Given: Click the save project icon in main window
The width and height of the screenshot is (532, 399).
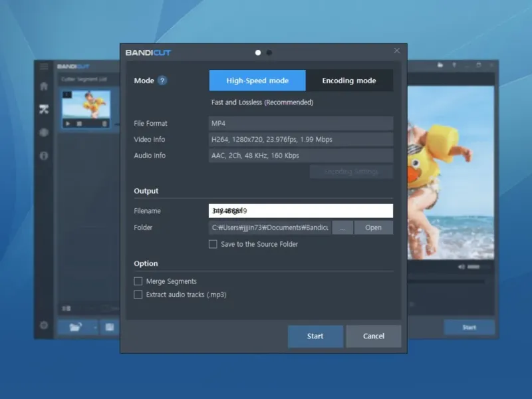Looking at the screenshot, I should [110, 327].
